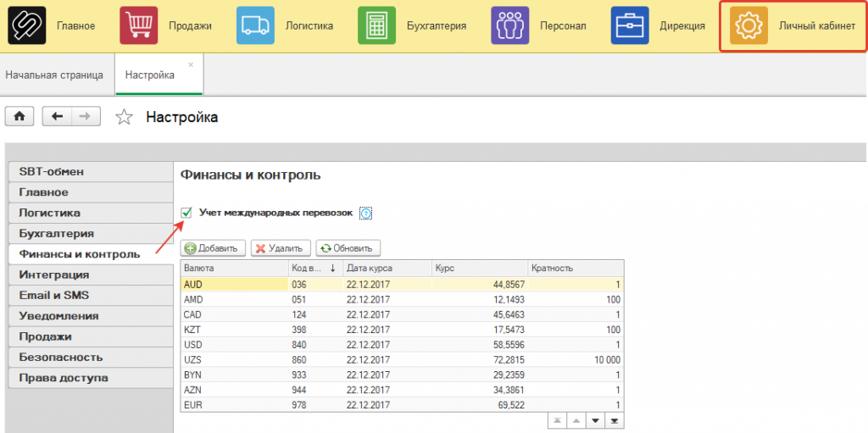Open the Логистика truck section
This screenshot has width=868, height=433.
(x=255, y=25)
